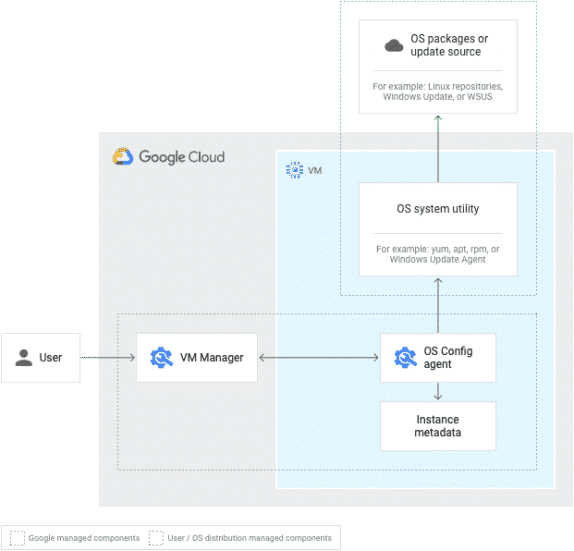Click the VM Manager label text

212,358
